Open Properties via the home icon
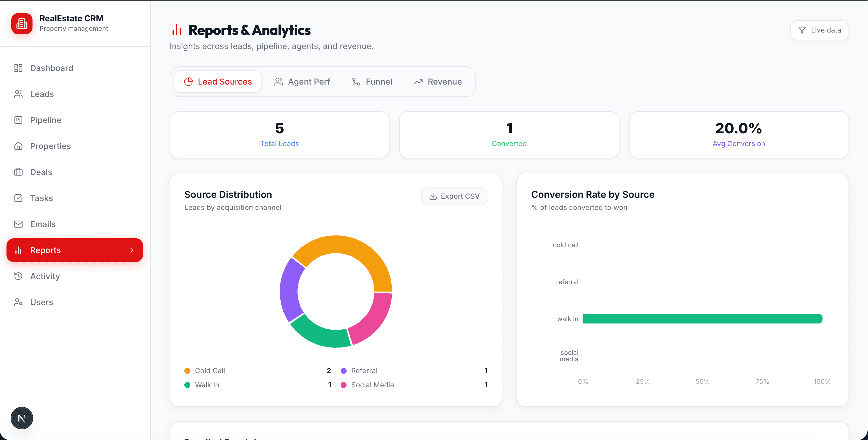This screenshot has width=868, height=440. tap(19, 146)
